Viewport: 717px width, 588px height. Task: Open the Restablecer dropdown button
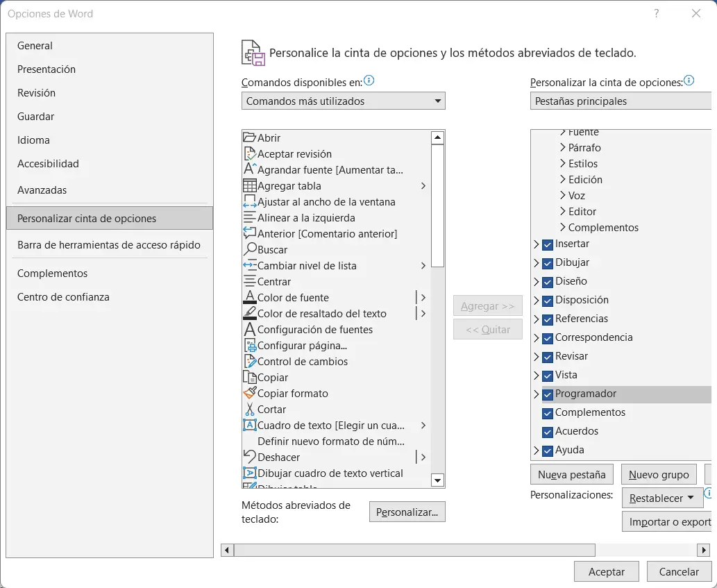[662, 498]
